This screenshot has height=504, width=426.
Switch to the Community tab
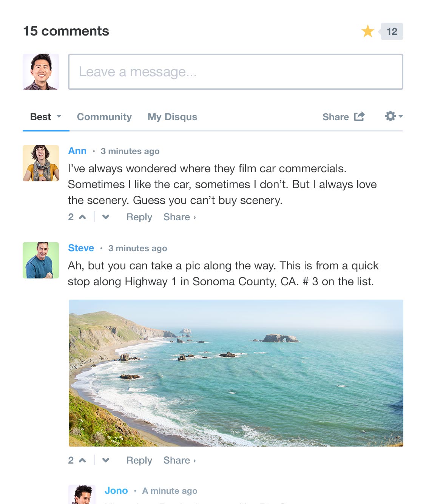104,117
